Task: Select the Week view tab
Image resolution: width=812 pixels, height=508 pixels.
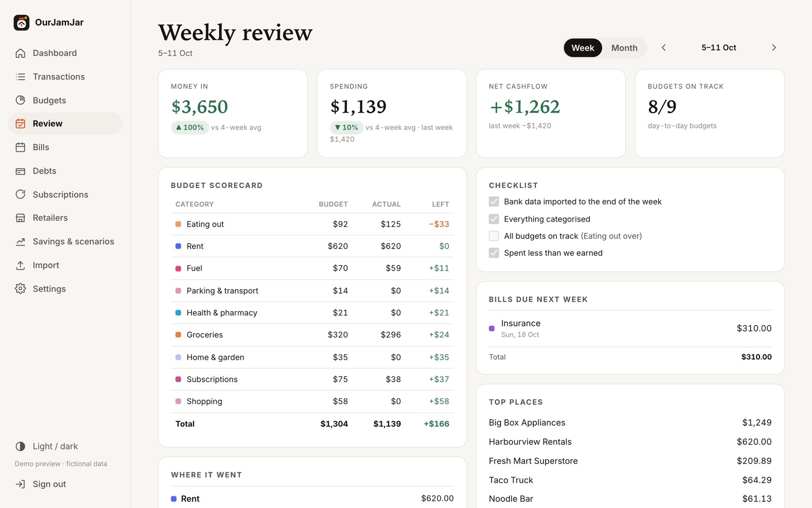Action: click(583, 48)
